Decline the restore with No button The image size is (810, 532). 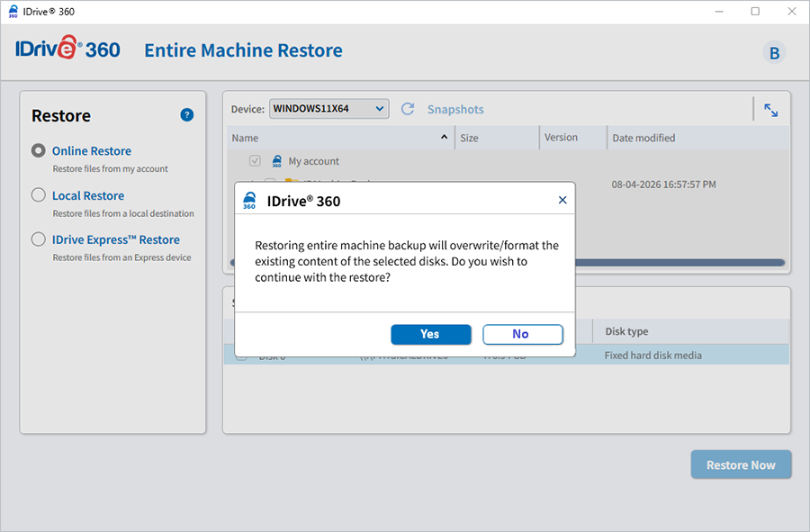tap(522, 334)
